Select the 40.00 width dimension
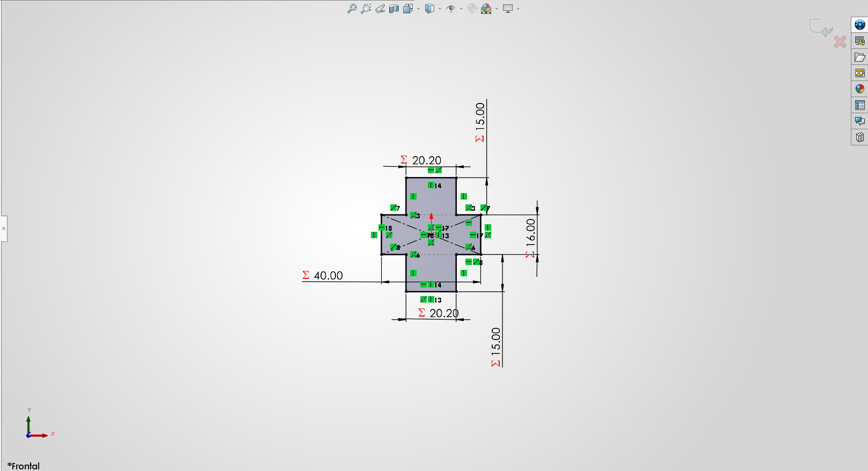 coord(328,276)
